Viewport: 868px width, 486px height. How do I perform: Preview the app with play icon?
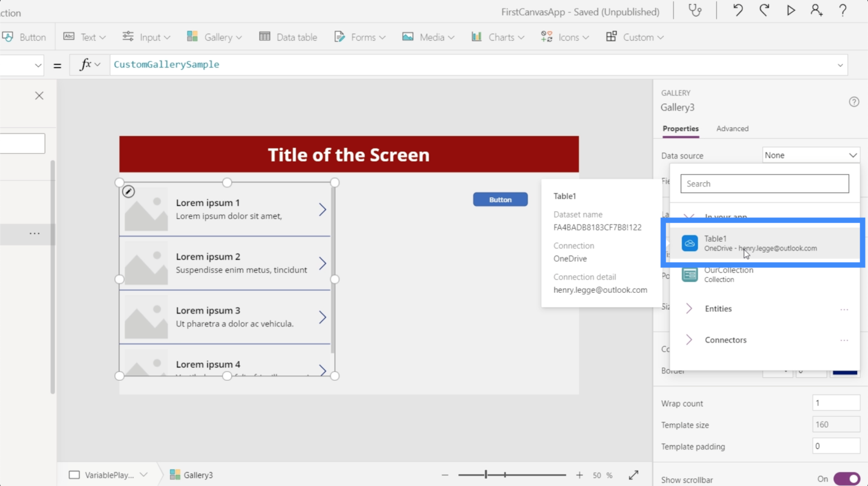coord(791,10)
